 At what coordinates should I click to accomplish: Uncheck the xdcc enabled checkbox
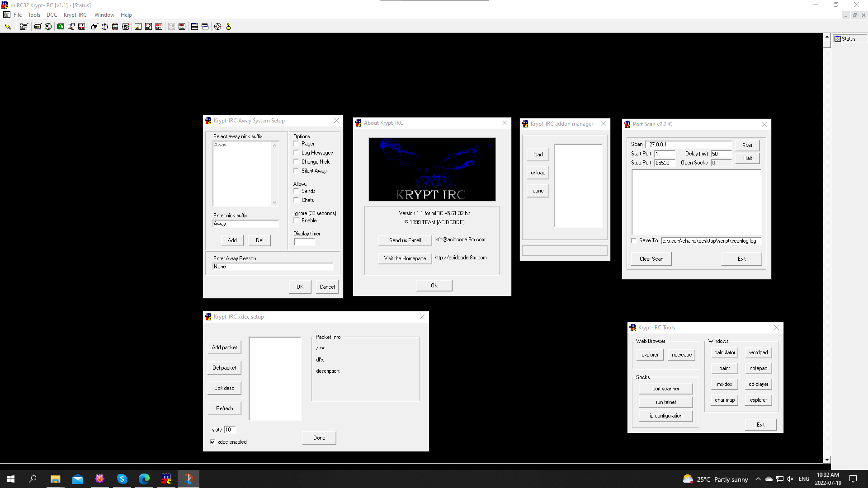tap(212, 442)
